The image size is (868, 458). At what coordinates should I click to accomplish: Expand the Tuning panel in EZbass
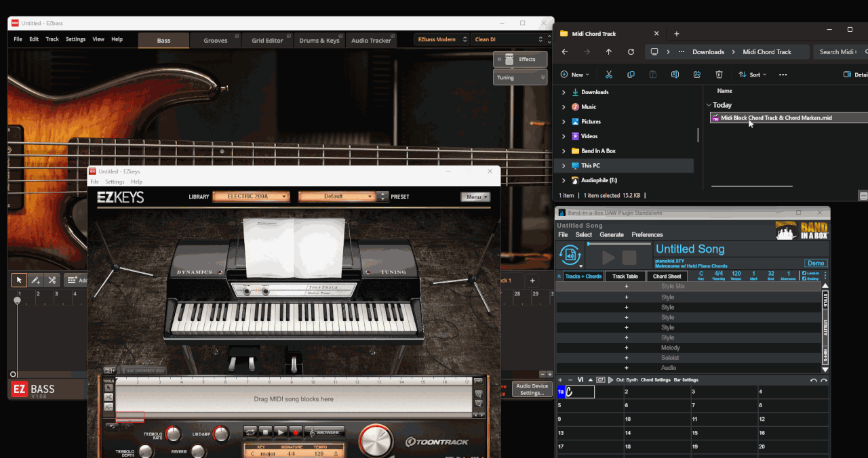[x=520, y=77]
